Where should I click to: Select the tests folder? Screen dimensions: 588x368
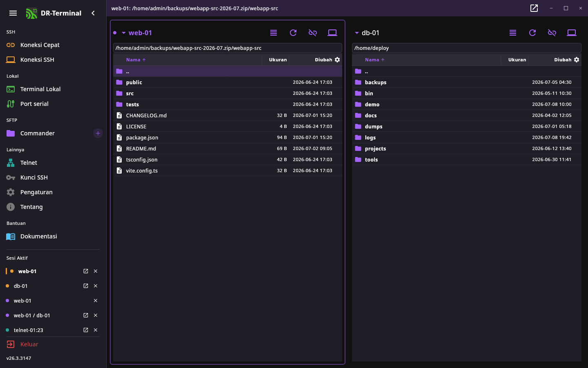tap(227, 104)
